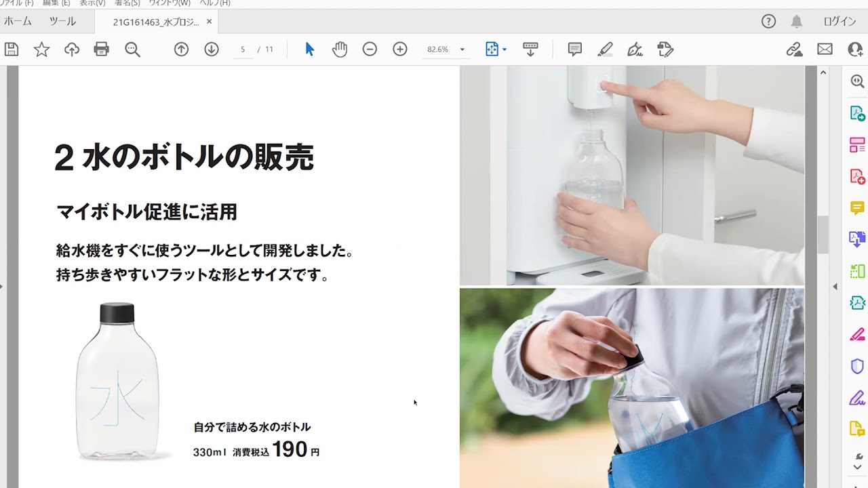The height and width of the screenshot is (488, 868).
Task: Click the 自分で詰める水のボトル label
Action: (x=252, y=427)
